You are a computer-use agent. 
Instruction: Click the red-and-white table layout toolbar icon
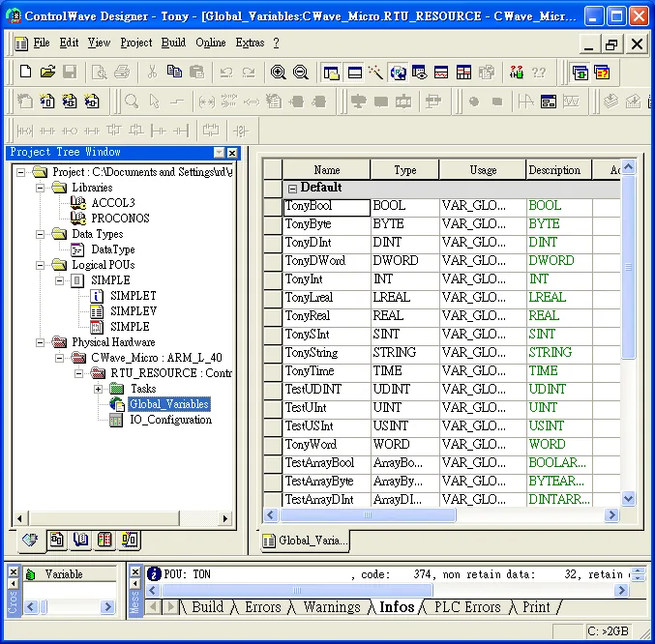click(x=463, y=73)
